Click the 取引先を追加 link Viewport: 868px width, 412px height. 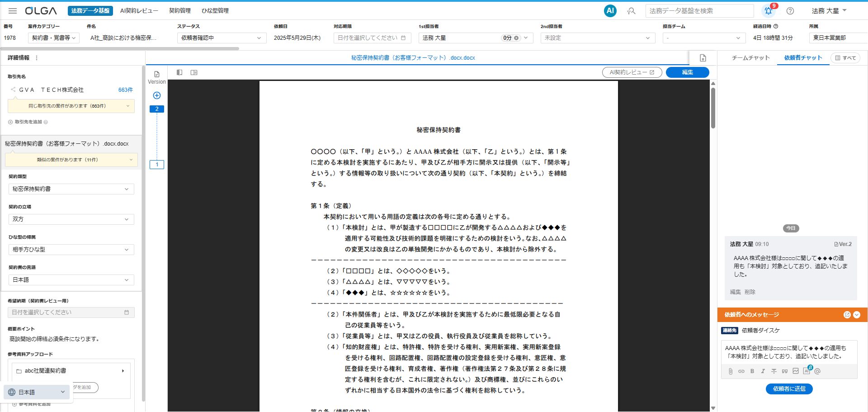(28, 122)
